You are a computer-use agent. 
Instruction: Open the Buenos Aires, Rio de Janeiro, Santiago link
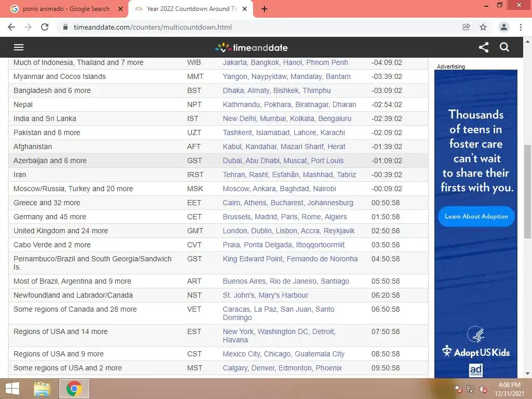coord(286,281)
